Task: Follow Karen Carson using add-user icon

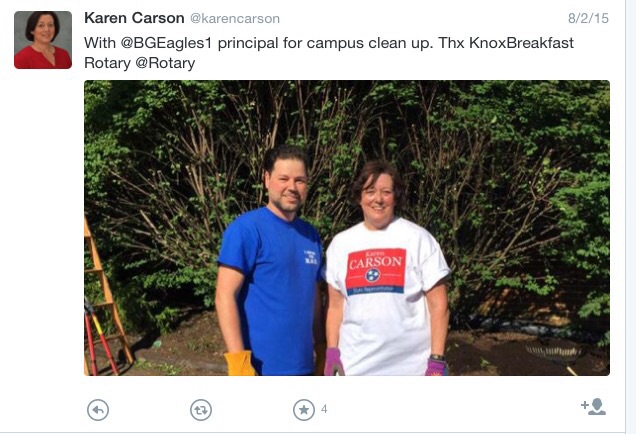Action: pos(593,406)
